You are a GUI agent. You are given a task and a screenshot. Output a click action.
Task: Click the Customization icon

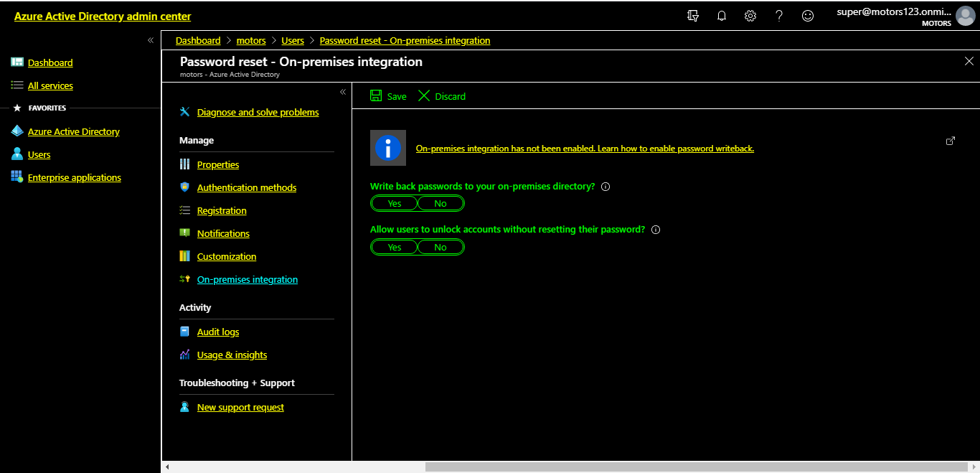point(185,256)
